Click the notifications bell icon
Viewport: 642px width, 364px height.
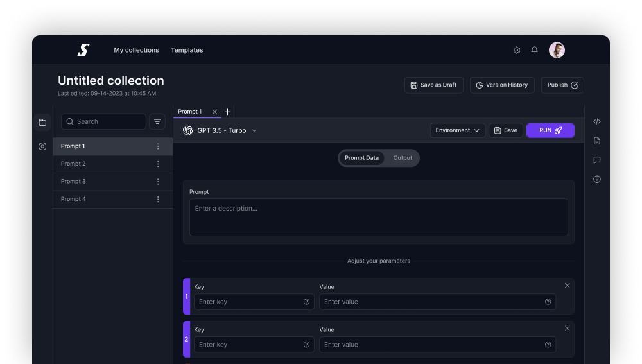pos(534,50)
